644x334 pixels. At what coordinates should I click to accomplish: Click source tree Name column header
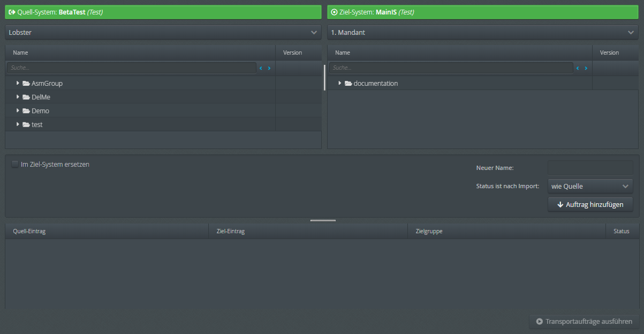(x=140, y=53)
